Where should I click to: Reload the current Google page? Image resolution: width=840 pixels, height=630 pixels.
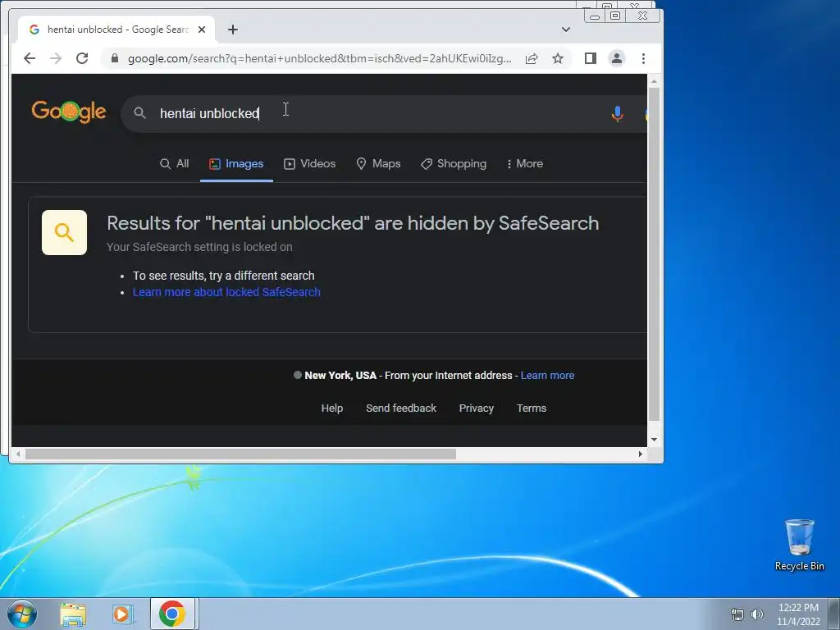(82, 58)
